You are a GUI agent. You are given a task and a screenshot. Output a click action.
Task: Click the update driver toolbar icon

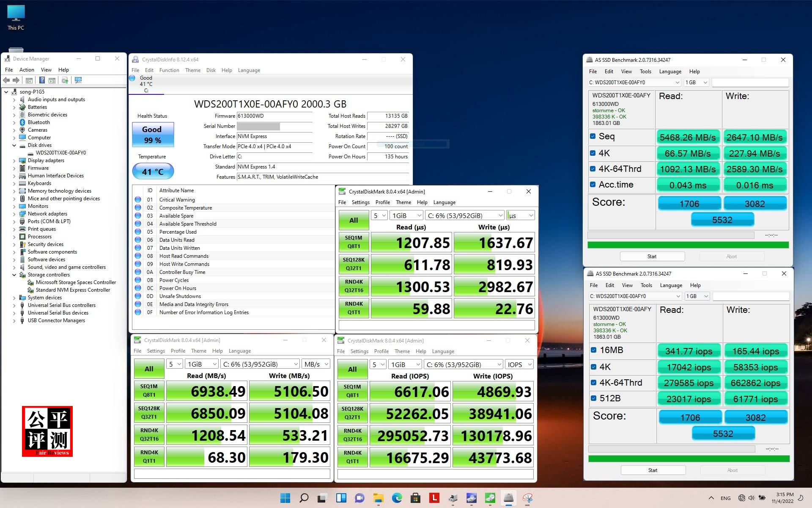click(x=65, y=80)
